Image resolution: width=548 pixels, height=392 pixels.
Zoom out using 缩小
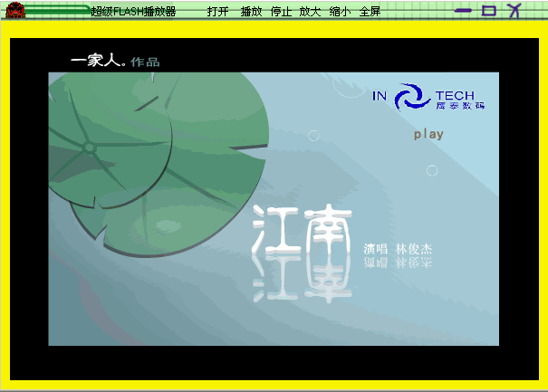click(340, 12)
